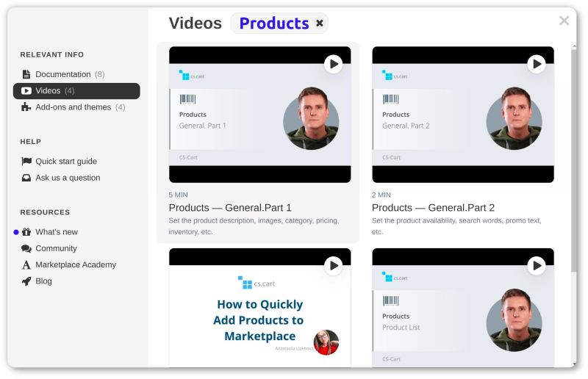588x379 pixels.
Task: Click the Videos play icon in sidebar
Action: coord(26,91)
